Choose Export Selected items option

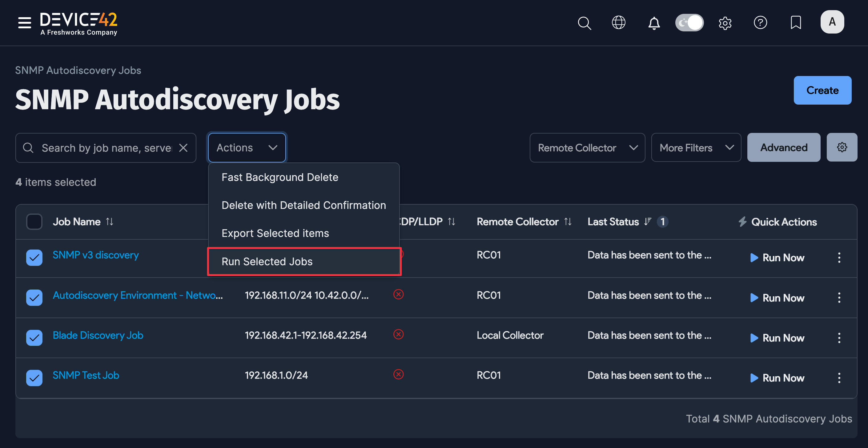point(275,233)
